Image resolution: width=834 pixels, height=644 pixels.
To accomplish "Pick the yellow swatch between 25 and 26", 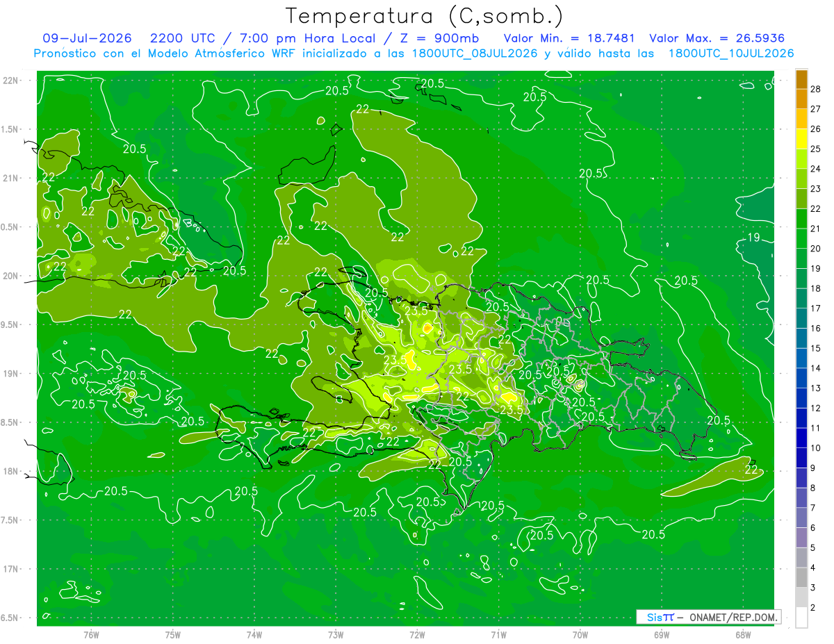I will [801, 138].
